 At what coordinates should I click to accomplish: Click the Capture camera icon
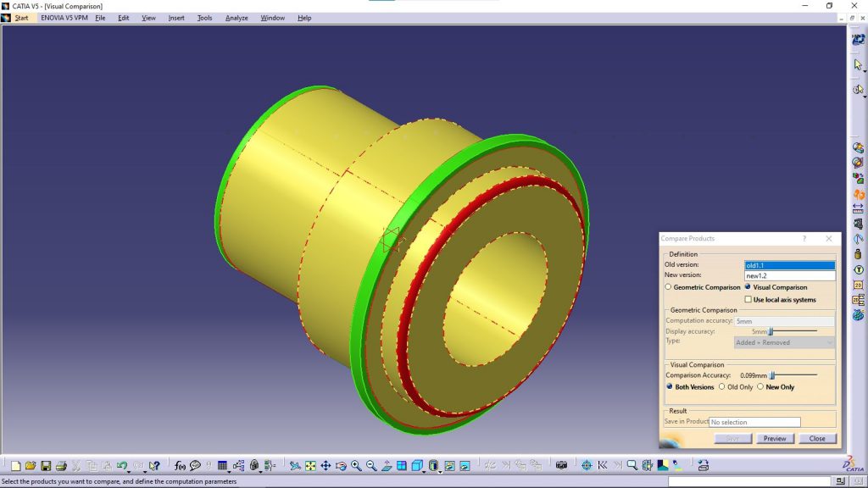[x=561, y=466]
